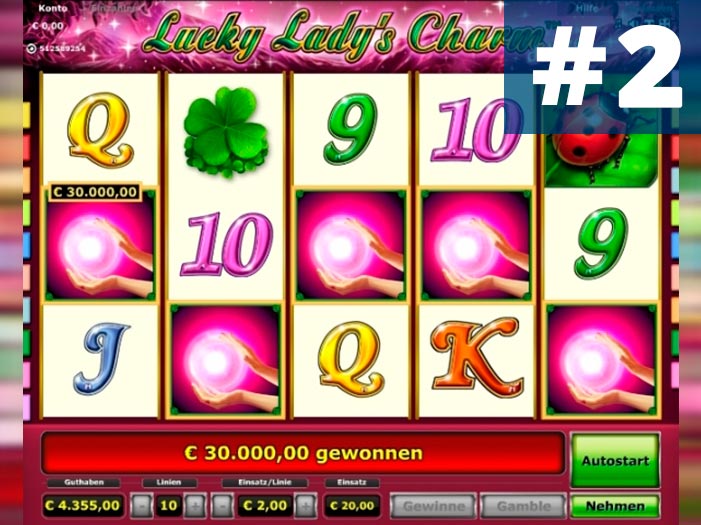Decrease Linien with the minus stepper
Viewport: 701px width, 525px height.
tap(142, 506)
